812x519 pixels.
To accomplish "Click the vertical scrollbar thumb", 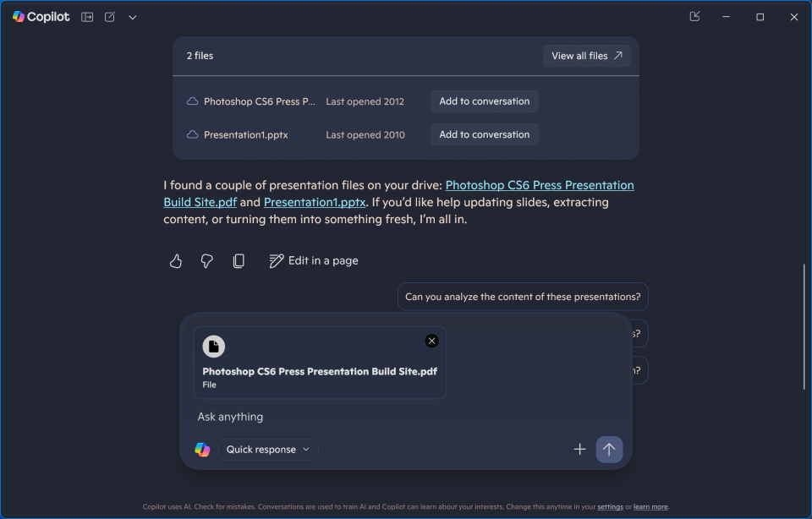I will pos(804,327).
